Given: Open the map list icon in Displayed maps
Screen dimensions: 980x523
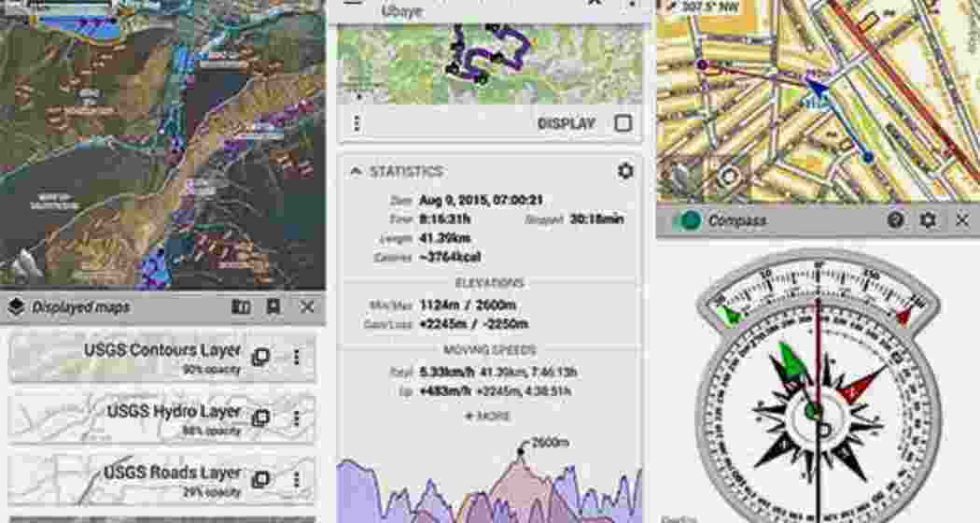Looking at the screenshot, I should [x=241, y=307].
